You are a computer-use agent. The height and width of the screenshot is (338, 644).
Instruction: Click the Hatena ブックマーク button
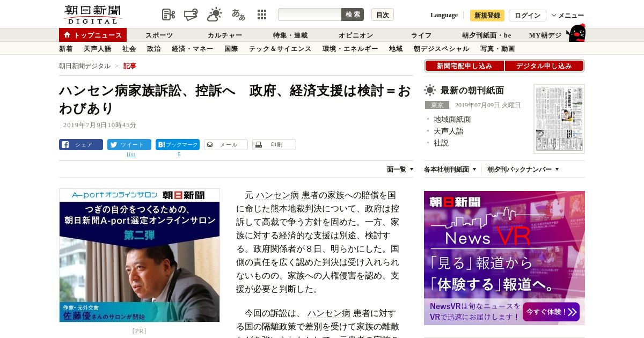click(178, 145)
